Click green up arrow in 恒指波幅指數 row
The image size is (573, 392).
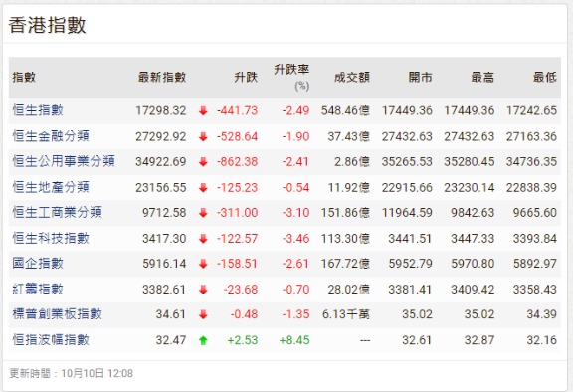(x=203, y=340)
